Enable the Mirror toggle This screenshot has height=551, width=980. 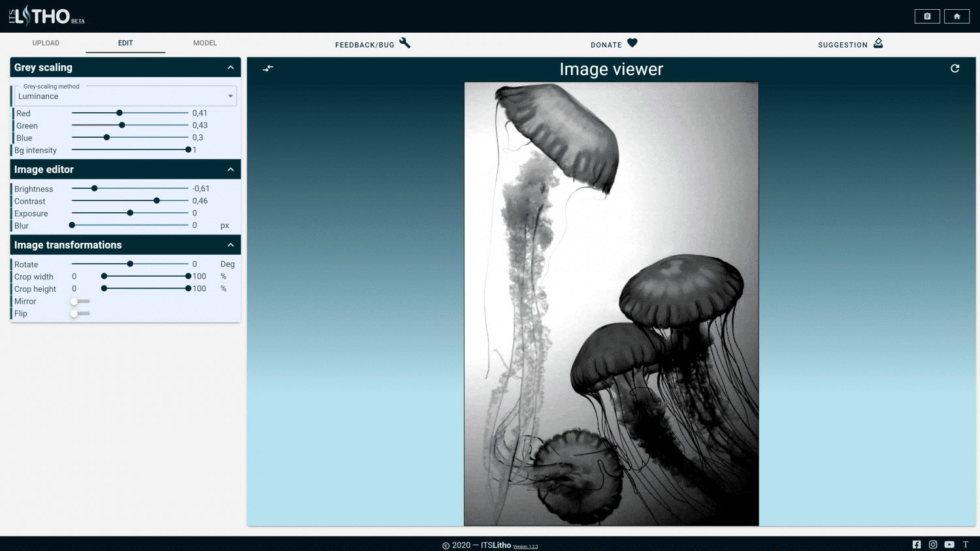point(73,302)
